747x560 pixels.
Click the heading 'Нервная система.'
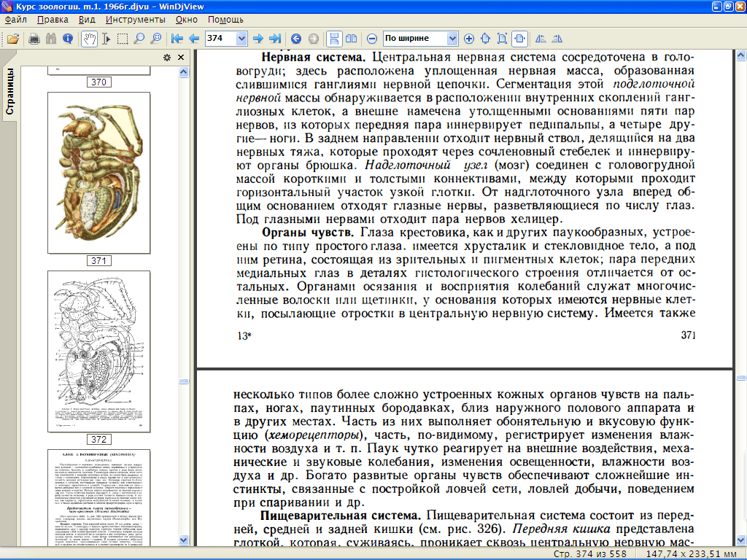click(313, 57)
